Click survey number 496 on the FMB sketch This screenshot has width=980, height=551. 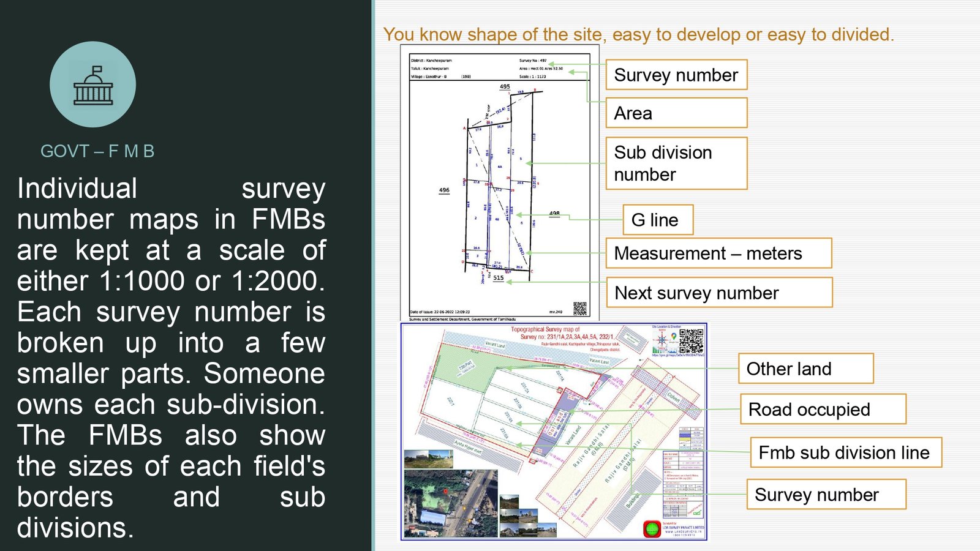click(x=444, y=190)
